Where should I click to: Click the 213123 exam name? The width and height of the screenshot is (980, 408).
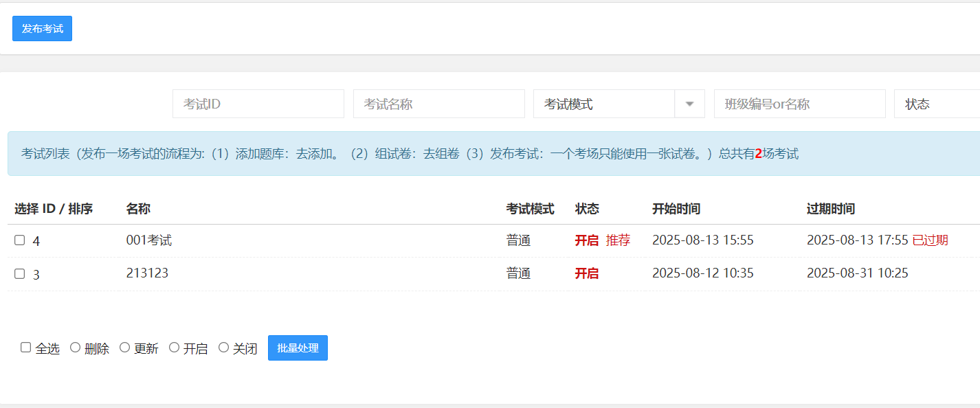[147, 273]
